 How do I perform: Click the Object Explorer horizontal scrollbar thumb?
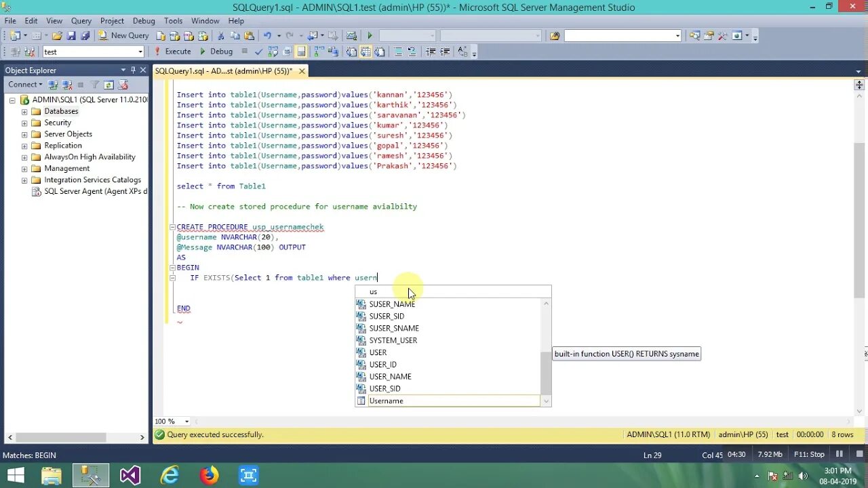61,438
